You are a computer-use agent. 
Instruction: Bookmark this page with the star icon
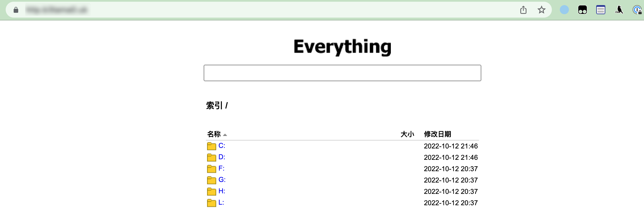pos(541,10)
